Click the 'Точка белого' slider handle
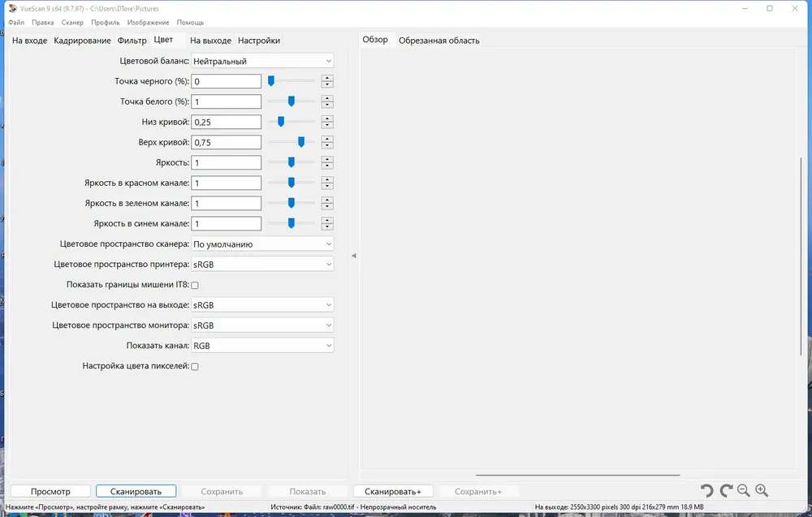812x517 pixels. point(291,101)
